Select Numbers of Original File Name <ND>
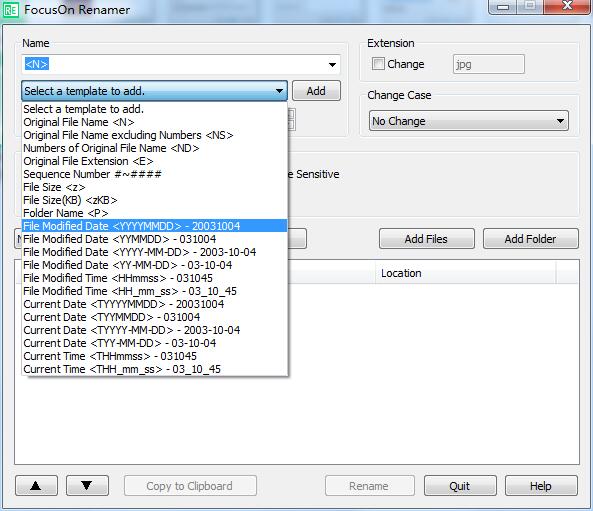This screenshot has width=593, height=511. (155, 148)
